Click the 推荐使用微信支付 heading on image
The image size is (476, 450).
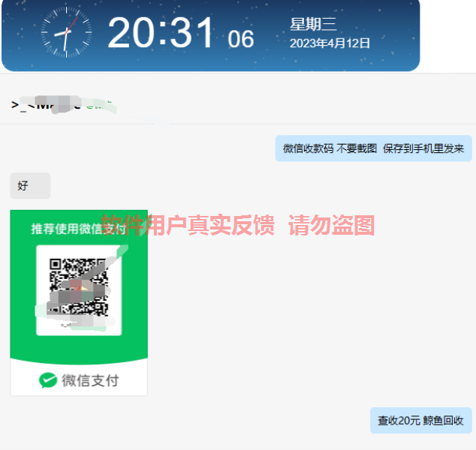click(x=78, y=229)
